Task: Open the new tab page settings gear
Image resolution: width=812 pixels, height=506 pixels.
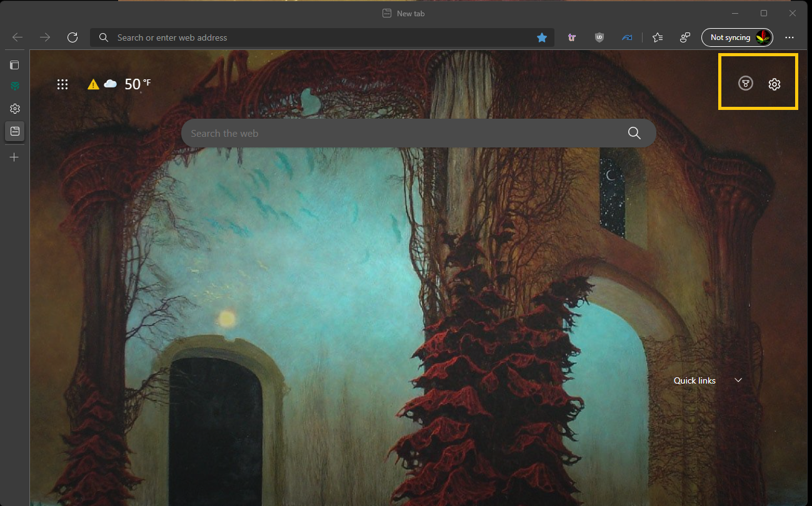Action: point(774,84)
